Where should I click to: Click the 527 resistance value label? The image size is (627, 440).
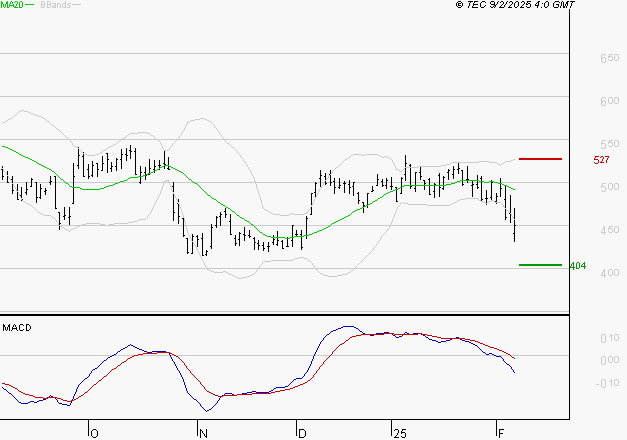pos(601,160)
